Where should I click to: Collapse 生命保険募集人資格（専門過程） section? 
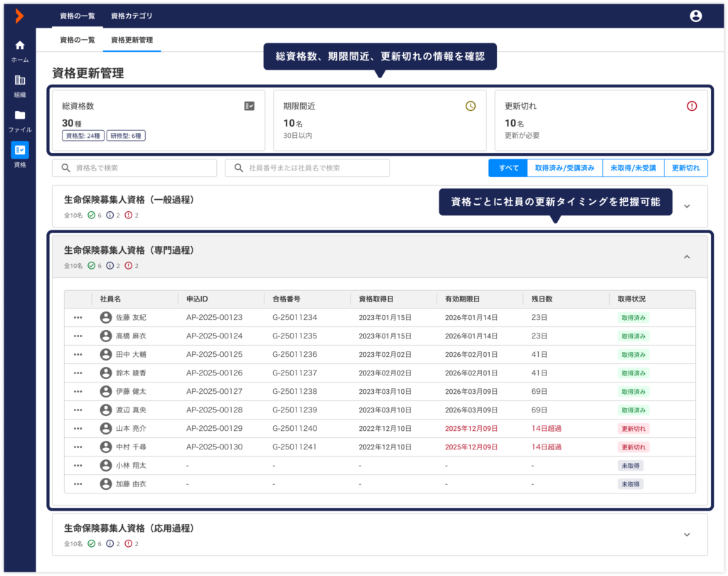[686, 257]
